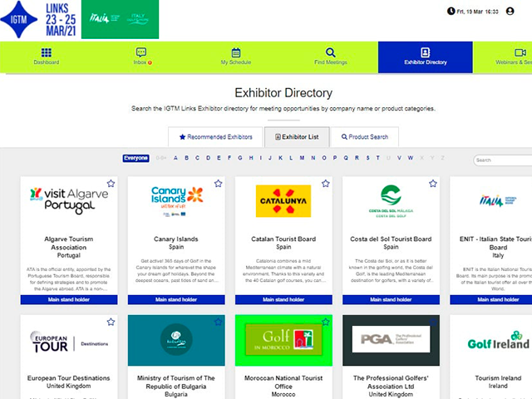Viewport: 532px width, 399px height.
Task: Switch to Recommended Exhibitors tab
Action: click(216, 136)
